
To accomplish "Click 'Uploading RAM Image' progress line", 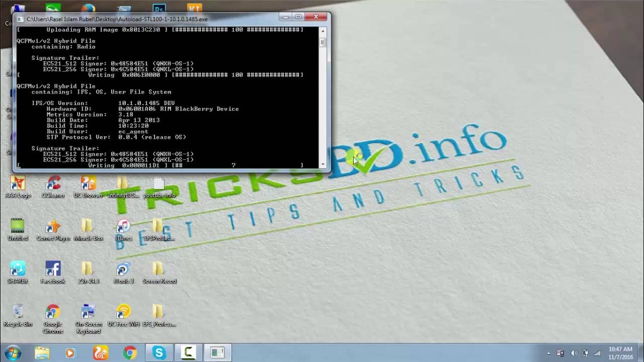I will pyautogui.click(x=160, y=30).
